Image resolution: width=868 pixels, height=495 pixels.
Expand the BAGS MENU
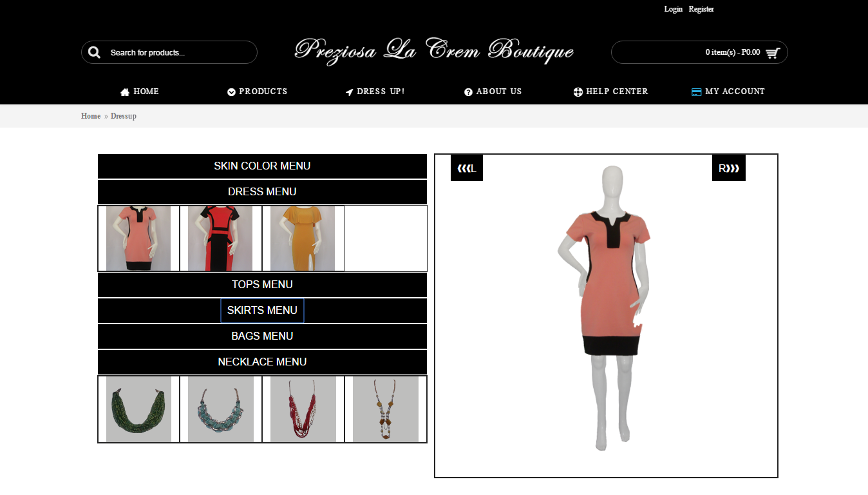(x=262, y=336)
